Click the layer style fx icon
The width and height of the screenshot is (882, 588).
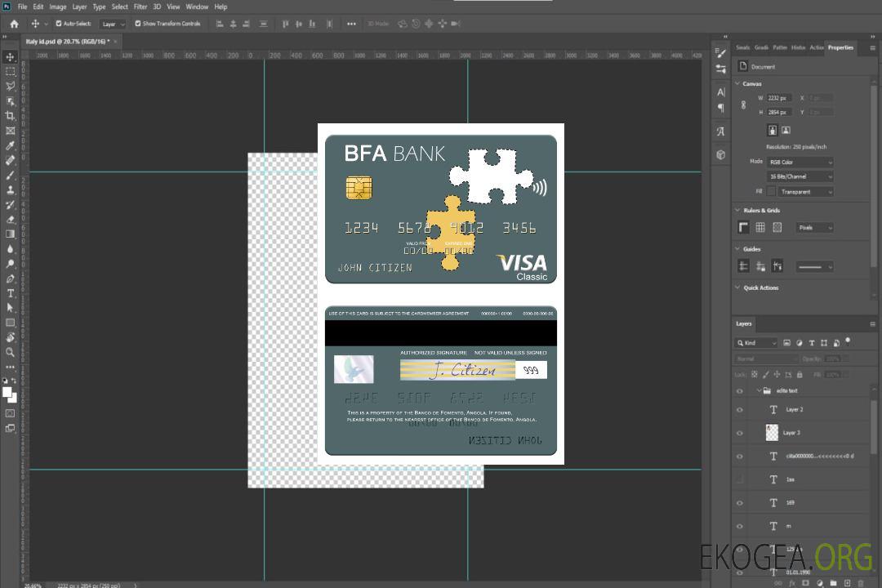[x=792, y=583]
